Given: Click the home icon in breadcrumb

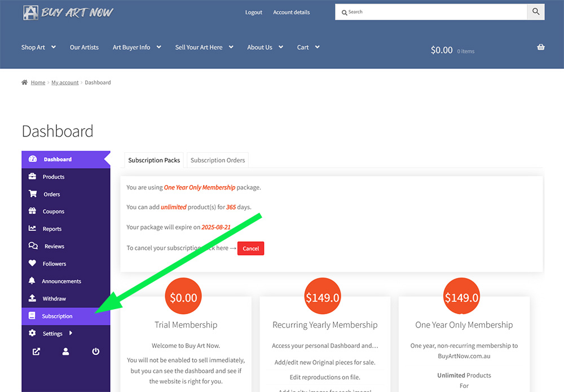Looking at the screenshot, I should (x=24, y=82).
